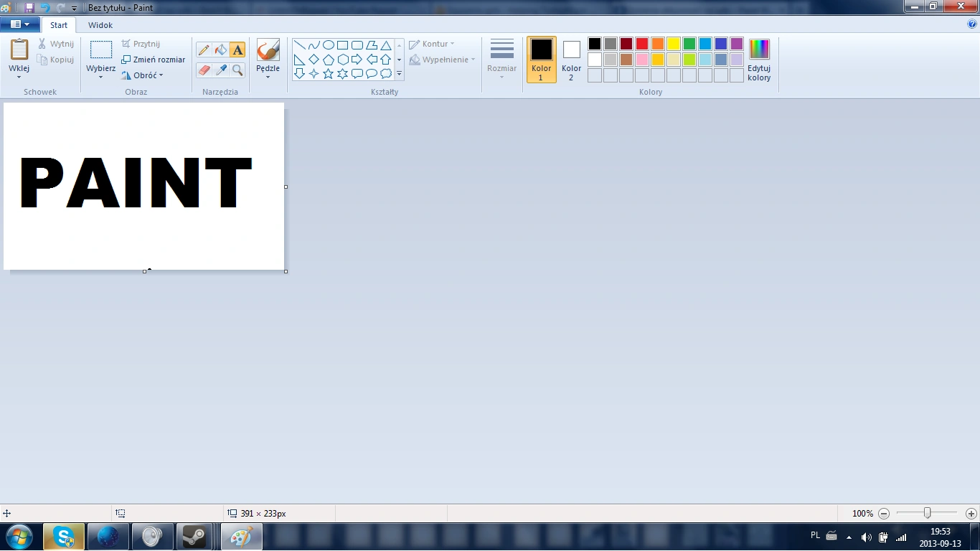The image size is (980, 551).
Task: Select the Magnifier tool
Action: pos(237,70)
